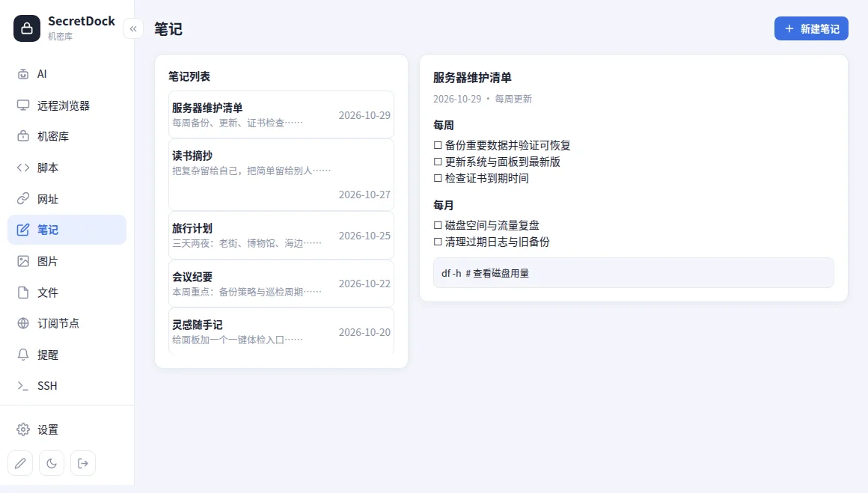The height and width of the screenshot is (493, 868).
Task: Toggle dark mode with moon icon
Action: (52, 463)
